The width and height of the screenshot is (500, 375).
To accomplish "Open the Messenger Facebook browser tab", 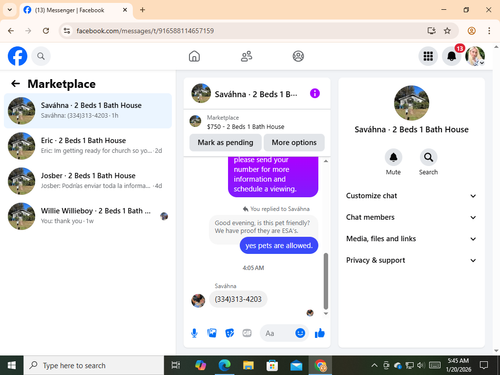I will (x=76, y=10).
